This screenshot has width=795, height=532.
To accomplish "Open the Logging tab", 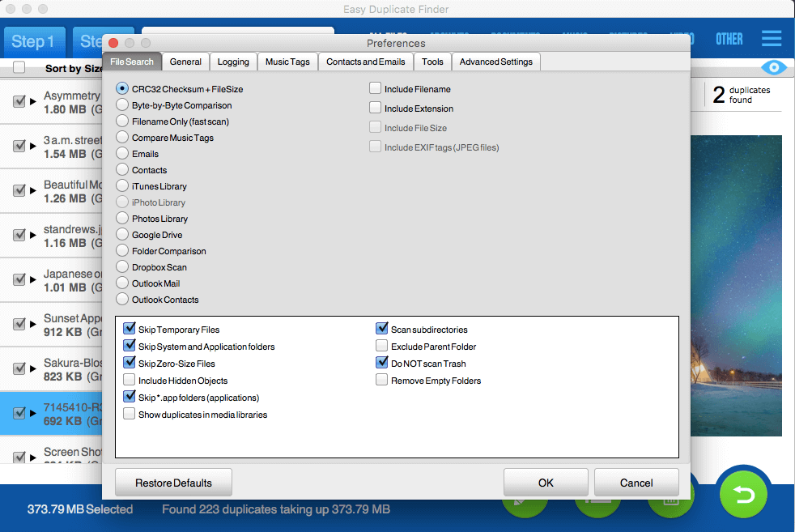I will (x=233, y=62).
